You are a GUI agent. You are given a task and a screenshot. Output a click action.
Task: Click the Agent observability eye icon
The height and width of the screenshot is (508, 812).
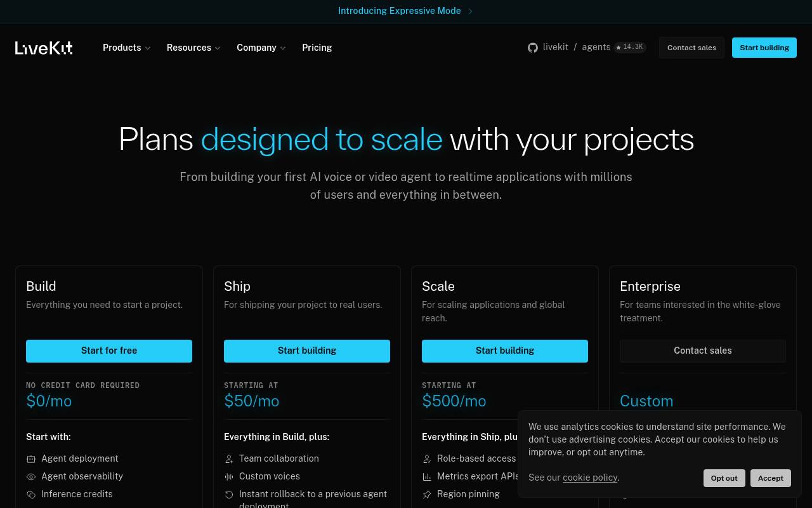31,476
